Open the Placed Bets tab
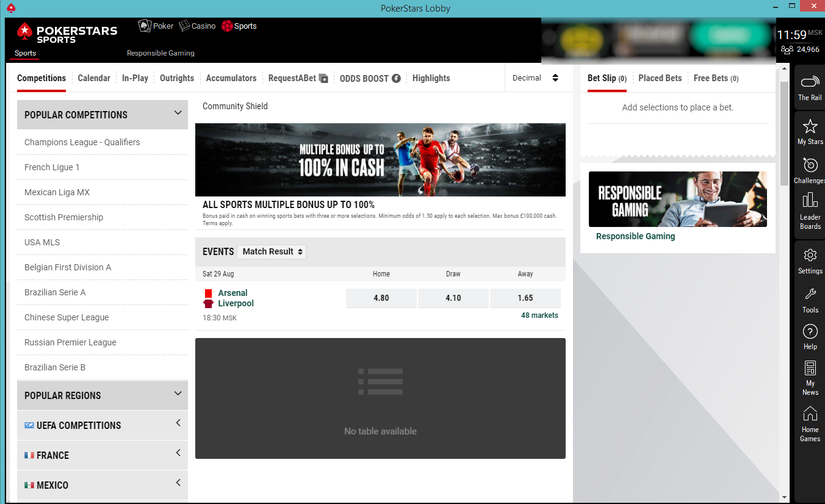This screenshot has height=504, width=825. (660, 78)
